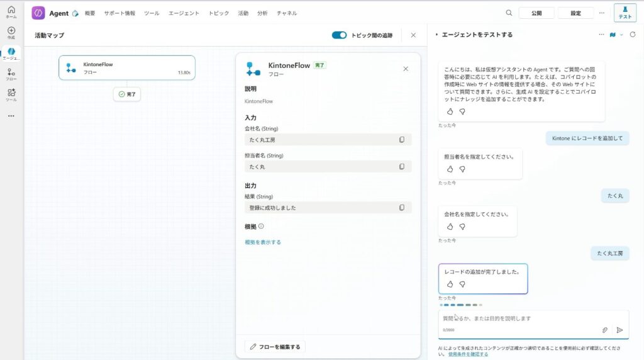Click into the chat message input field

(x=516, y=318)
